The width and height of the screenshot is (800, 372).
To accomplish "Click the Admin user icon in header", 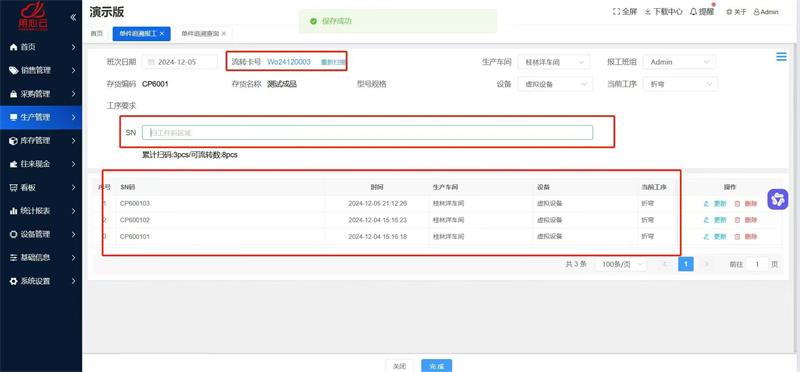I will (757, 12).
